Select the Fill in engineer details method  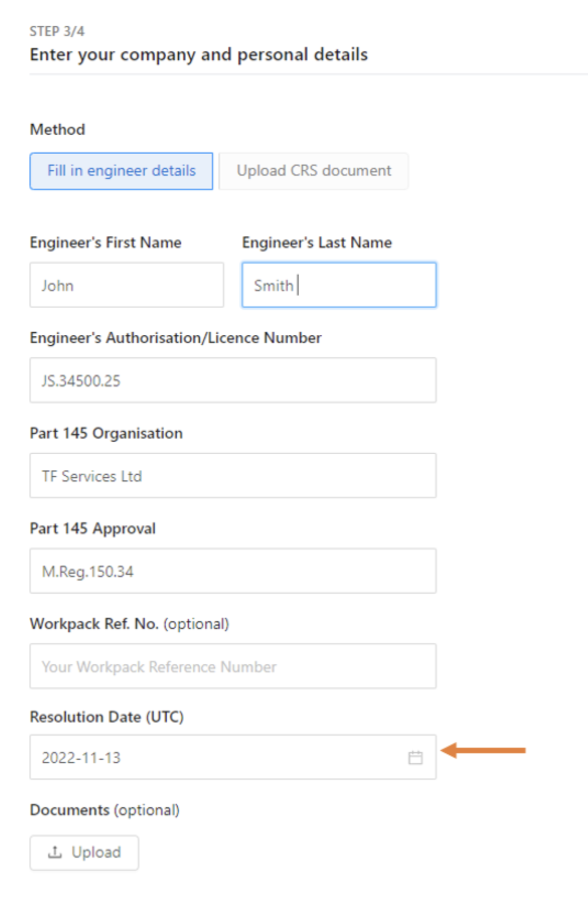point(121,171)
